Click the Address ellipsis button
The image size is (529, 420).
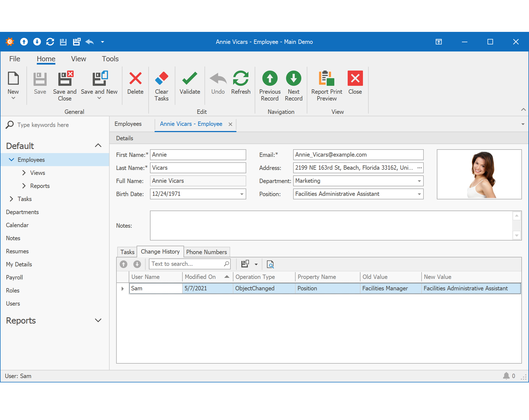tap(419, 168)
